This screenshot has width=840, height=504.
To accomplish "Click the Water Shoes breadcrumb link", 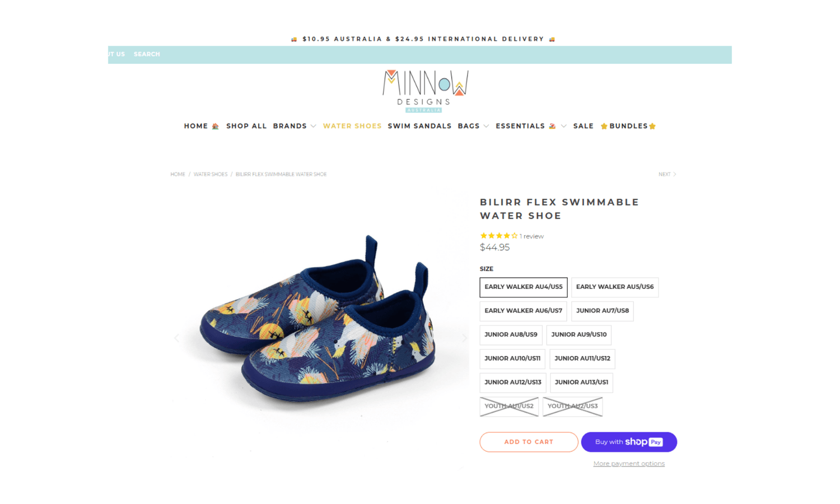I will click(x=211, y=174).
